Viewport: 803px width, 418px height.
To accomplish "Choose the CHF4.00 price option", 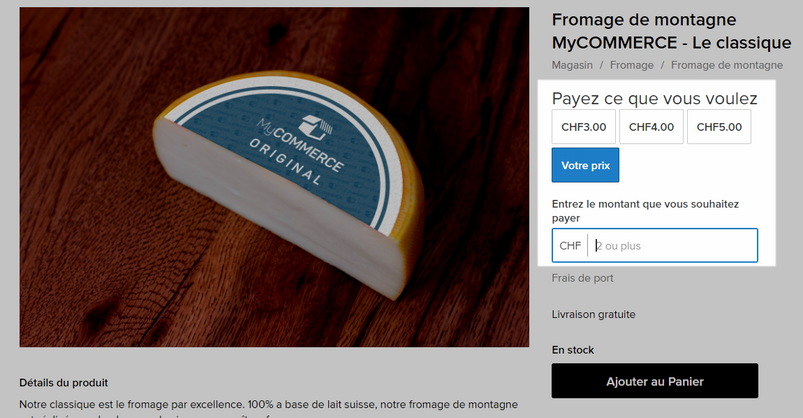I will [651, 127].
